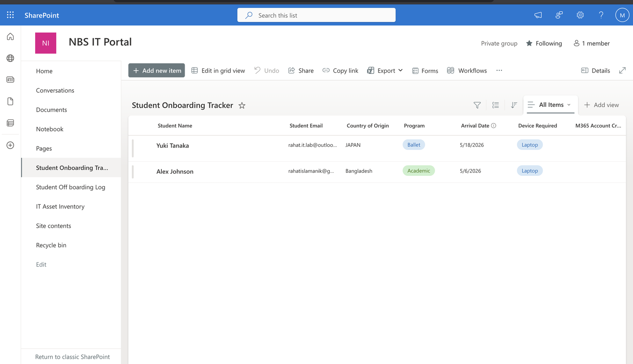The height and width of the screenshot is (364, 633).
Task: Open the Arrival Date info icon
Action: coord(494,126)
